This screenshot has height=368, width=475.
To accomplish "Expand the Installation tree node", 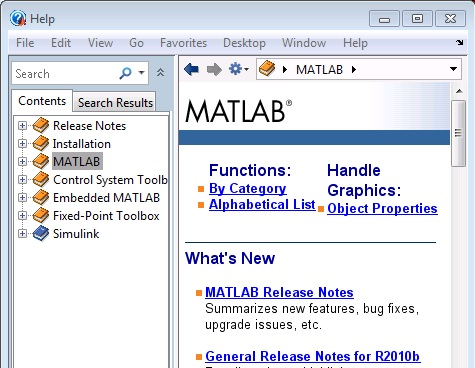I will point(22,144).
